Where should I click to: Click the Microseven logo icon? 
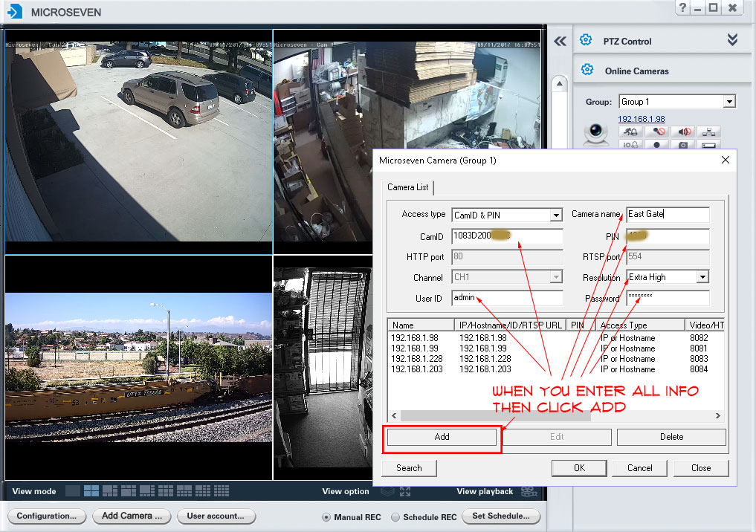point(15,11)
